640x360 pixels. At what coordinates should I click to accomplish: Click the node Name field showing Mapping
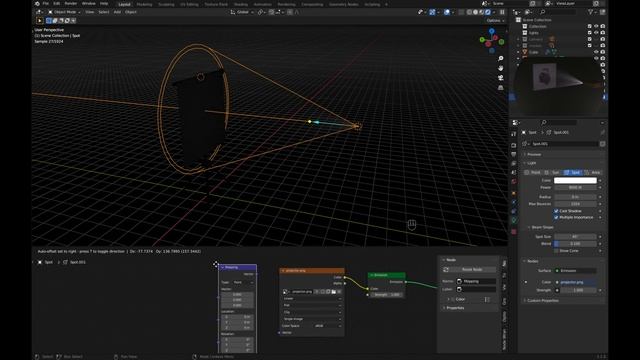pos(476,281)
